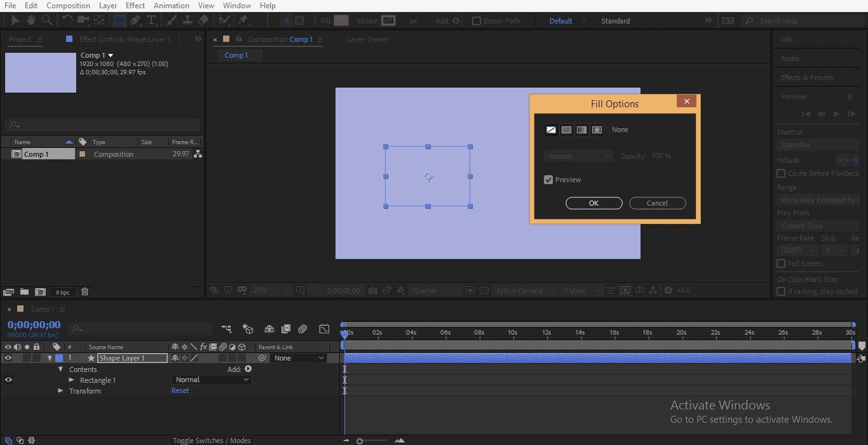Select the Pen tool
The image size is (868, 445).
tap(134, 20)
